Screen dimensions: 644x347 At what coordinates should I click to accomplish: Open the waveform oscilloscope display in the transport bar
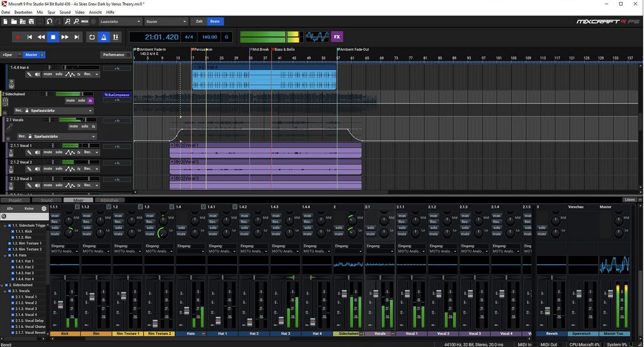pyautogui.click(x=317, y=37)
